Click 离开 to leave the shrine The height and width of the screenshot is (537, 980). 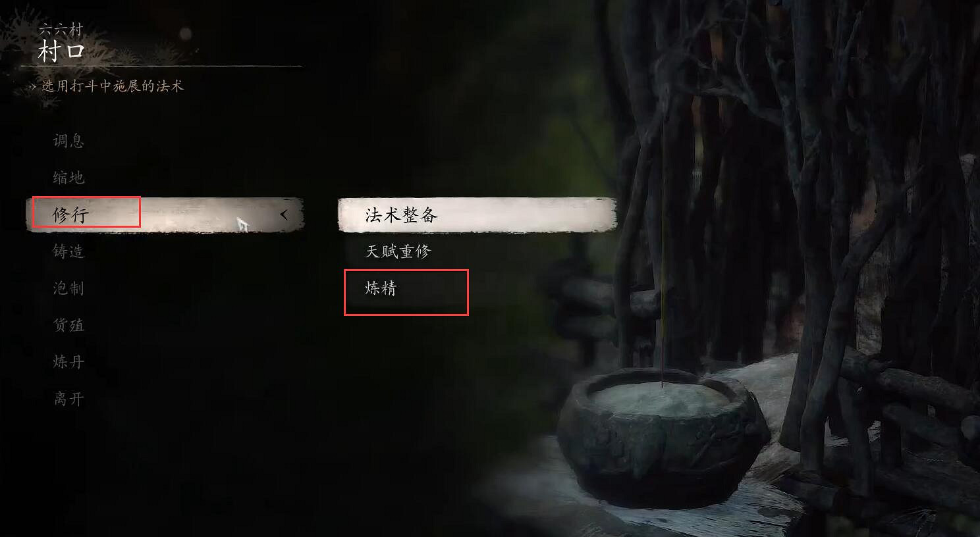[68, 399]
